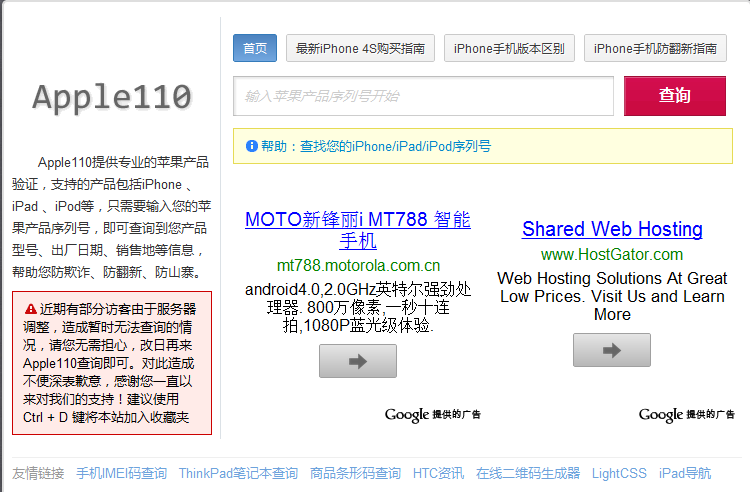This screenshot has height=492, width=750.
Task: Open 在线二维码生成器 footer link
Action: [528, 473]
